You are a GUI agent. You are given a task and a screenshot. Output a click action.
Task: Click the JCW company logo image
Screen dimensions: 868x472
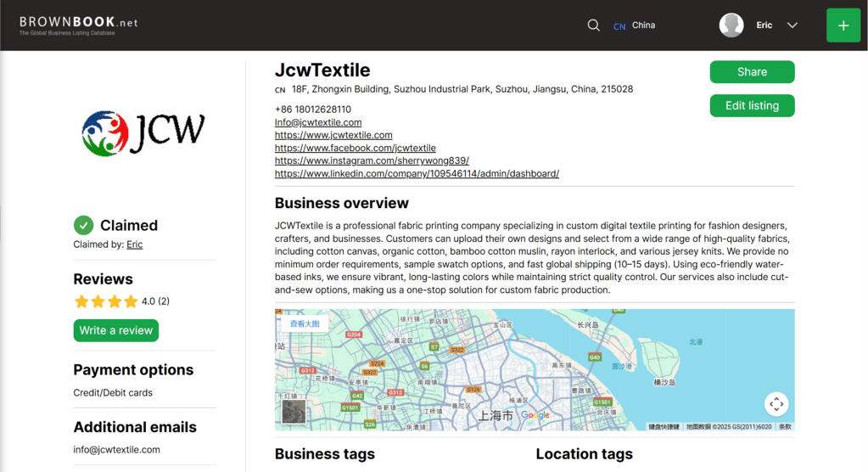point(143,133)
